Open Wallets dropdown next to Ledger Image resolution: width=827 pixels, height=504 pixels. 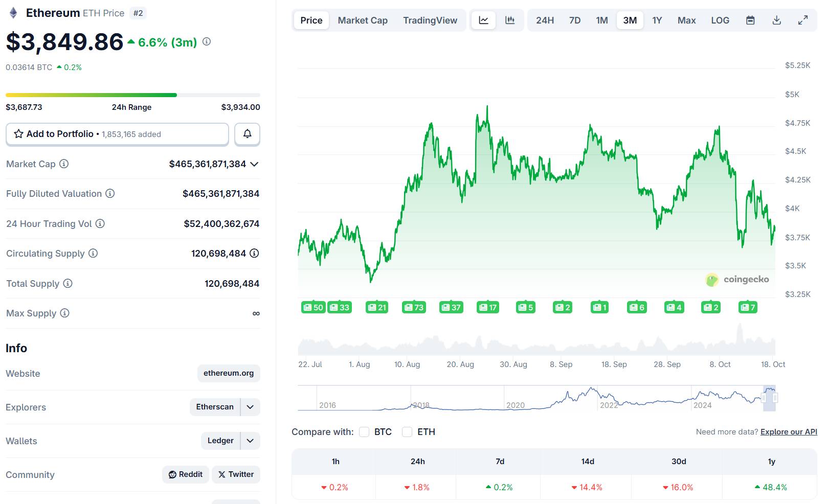tap(250, 441)
